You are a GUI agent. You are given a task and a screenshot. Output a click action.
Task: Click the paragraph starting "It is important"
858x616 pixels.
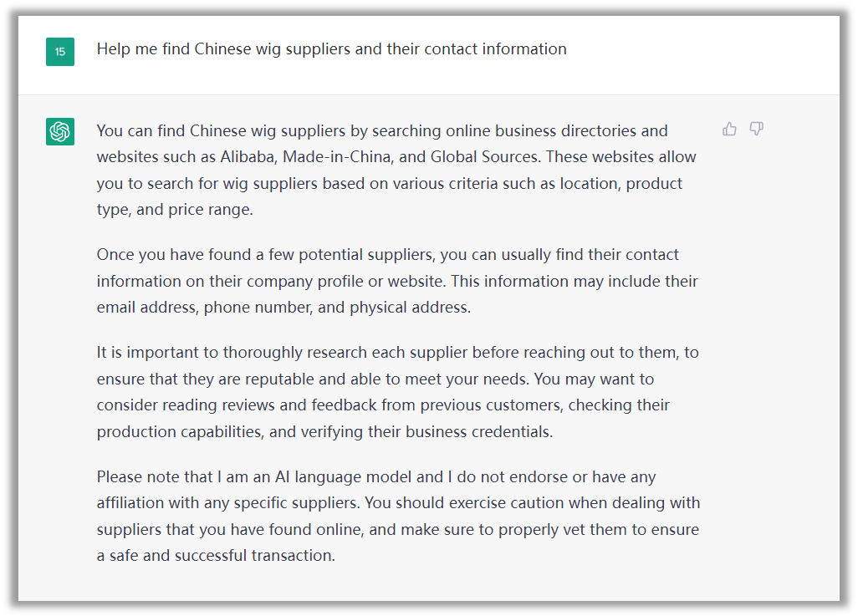coord(397,392)
